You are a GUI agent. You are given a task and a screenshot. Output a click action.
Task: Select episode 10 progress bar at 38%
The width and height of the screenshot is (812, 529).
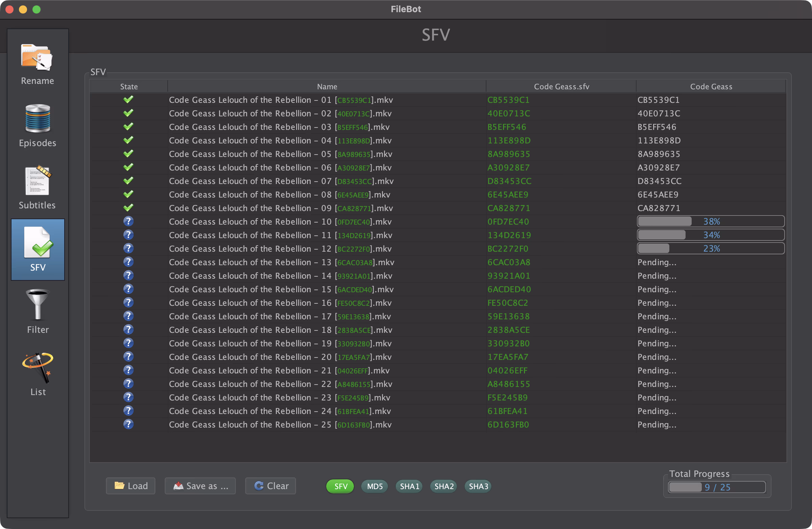(710, 221)
